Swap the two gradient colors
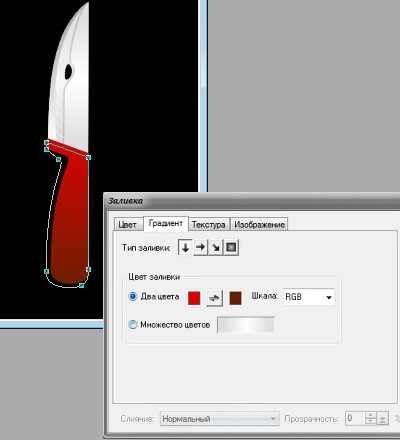Viewport: 400px width, 440px height. click(214, 298)
